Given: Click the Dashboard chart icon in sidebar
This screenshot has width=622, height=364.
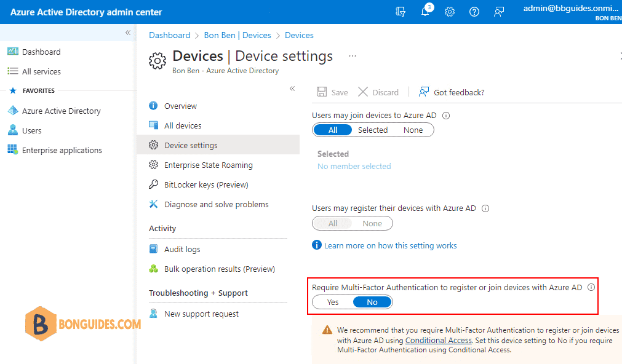Looking at the screenshot, I should point(13,52).
